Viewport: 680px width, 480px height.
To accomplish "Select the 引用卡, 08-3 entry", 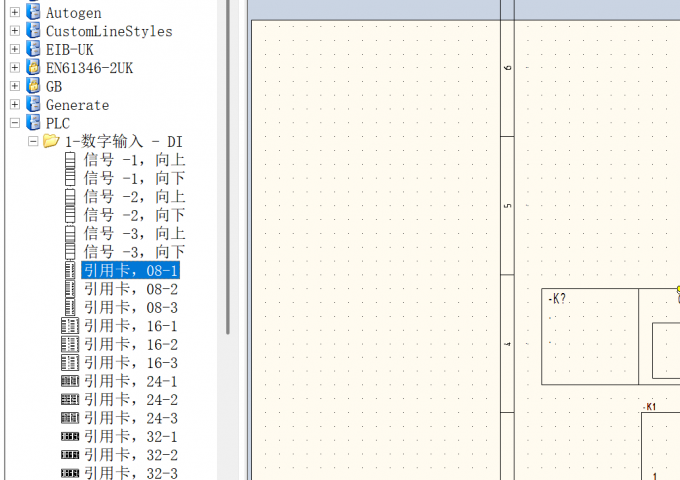I will click(131, 307).
